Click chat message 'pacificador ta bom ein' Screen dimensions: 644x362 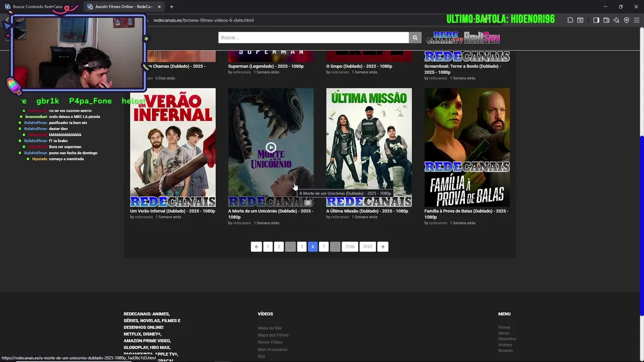[68, 123]
